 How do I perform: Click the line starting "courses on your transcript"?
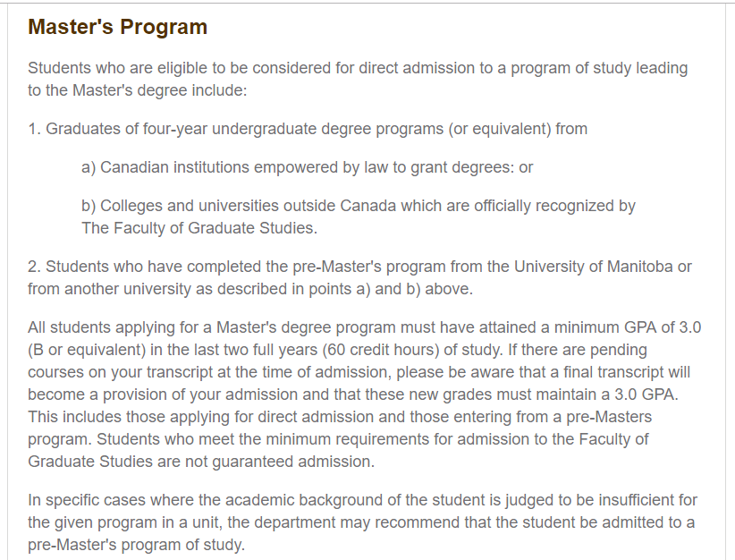tap(358, 371)
